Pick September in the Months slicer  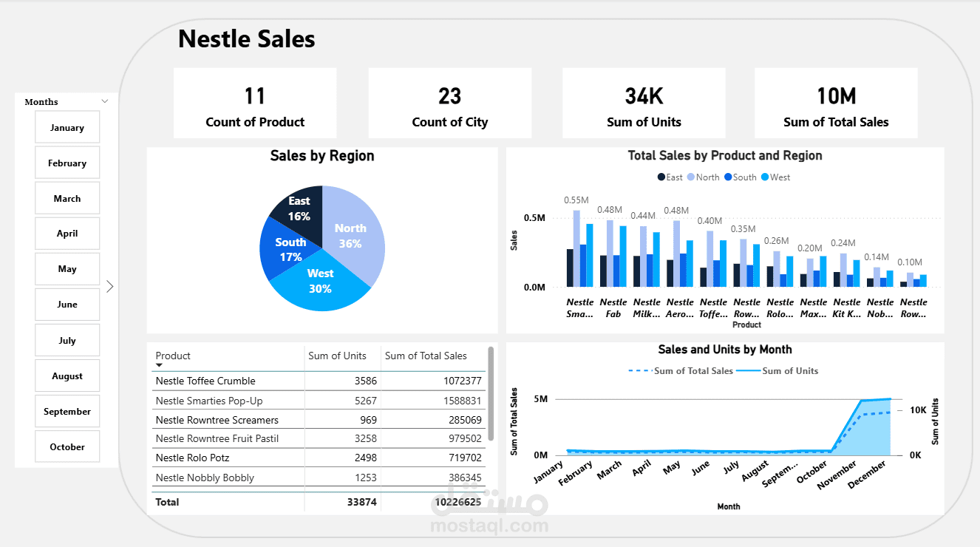[67, 411]
